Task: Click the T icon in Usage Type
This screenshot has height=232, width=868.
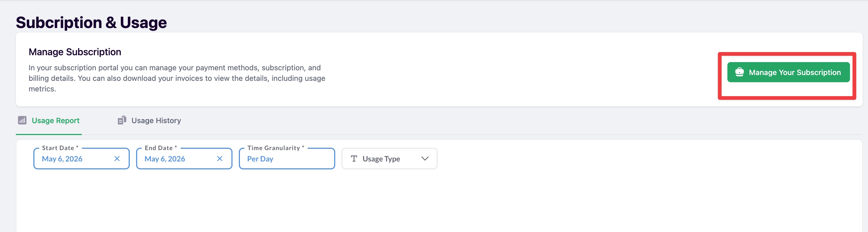Action: [354, 159]
